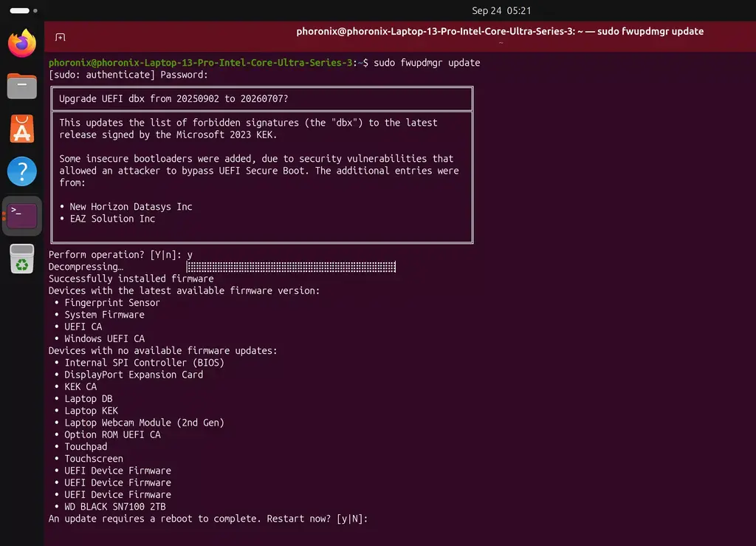Screen dimensions: 756x546
Task: Click 'Upgrade UEFI dbx from 20250902' heading
Action: click(173, 99)
